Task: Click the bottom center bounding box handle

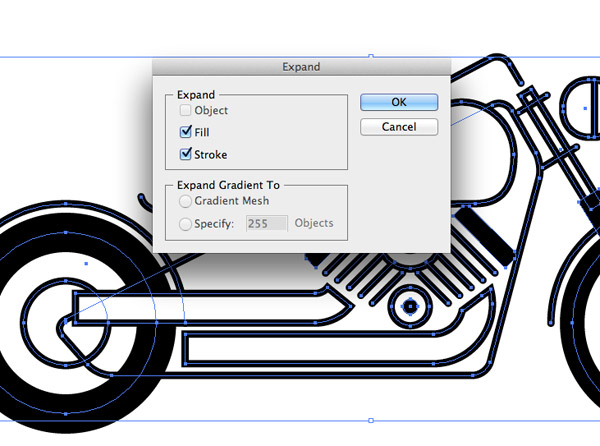Action: 370,420
